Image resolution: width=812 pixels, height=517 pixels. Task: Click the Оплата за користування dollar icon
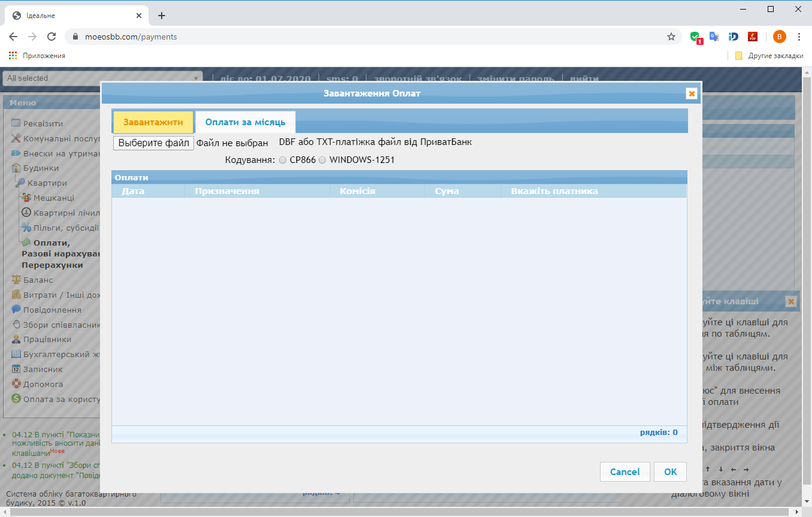[16, 399]
